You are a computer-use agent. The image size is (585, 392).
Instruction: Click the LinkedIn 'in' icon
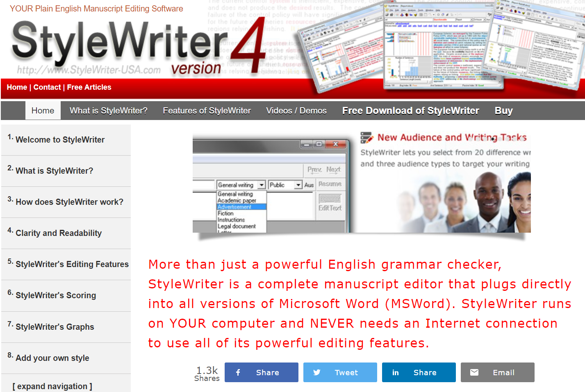click(395, 372)
